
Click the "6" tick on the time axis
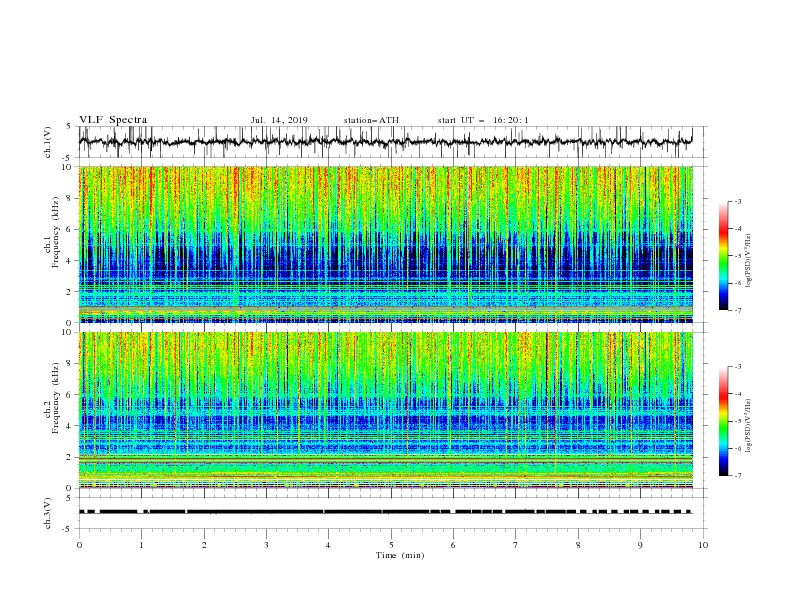point(453,545)
